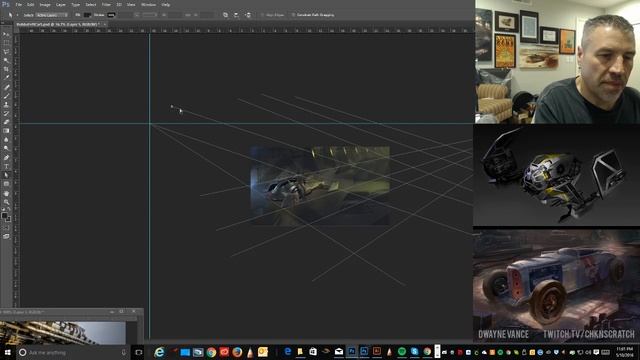Open Skype from the taskbar
Viewport: 640px width, 360px height.
click(414, 351)
